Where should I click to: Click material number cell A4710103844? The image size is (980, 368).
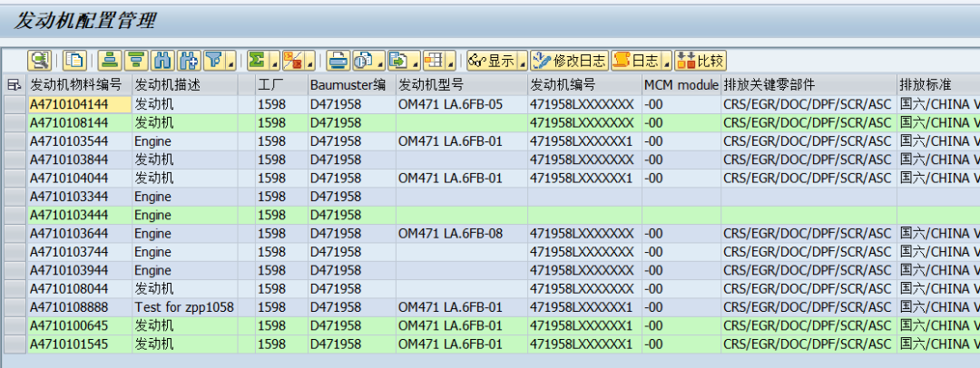coord(79,160)
